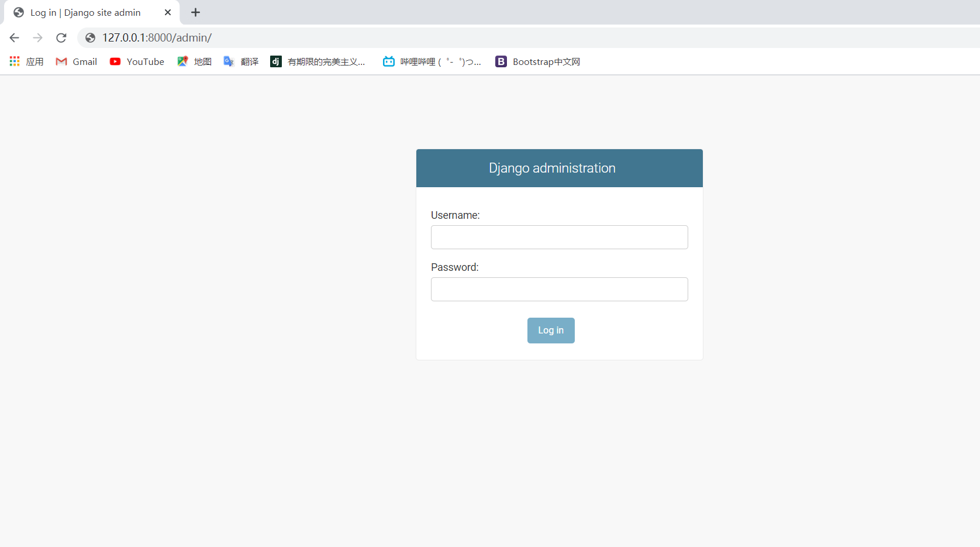Click the Password label
This screenshot has height=547, width=980.
pyautogui.click(x=455, y=267)
